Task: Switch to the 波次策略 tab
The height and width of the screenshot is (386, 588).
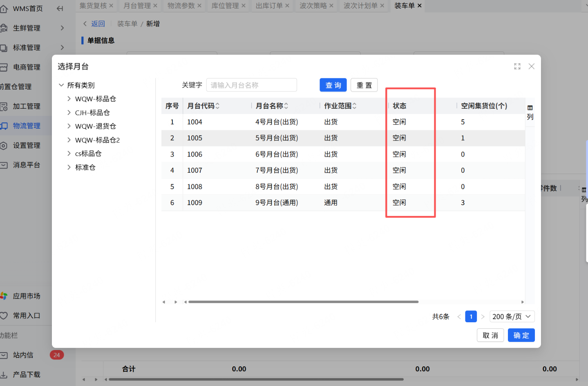Action: tap(313, 6)
